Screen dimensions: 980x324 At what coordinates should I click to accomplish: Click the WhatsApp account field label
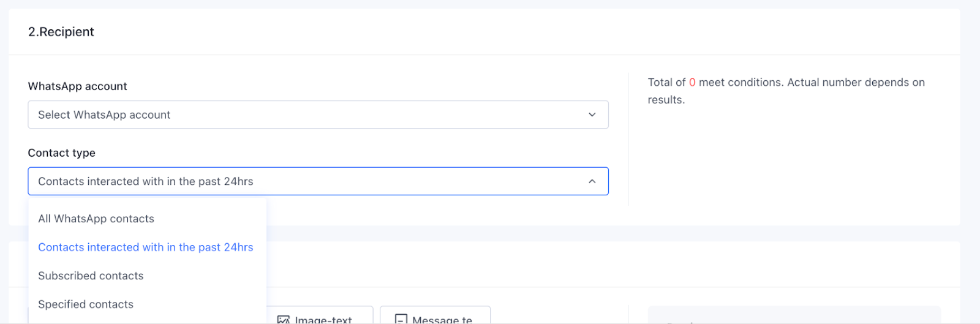click(x=78, y=86)
